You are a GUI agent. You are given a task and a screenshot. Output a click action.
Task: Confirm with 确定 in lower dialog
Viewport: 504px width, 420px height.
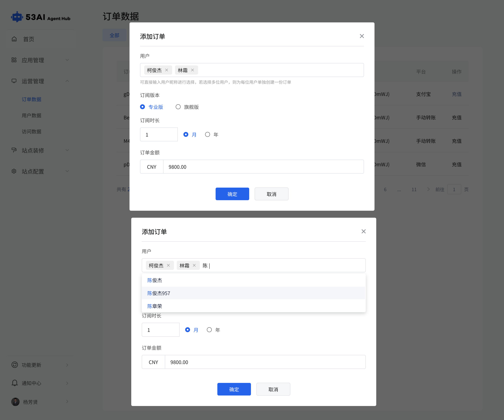(x=234, y=389)
